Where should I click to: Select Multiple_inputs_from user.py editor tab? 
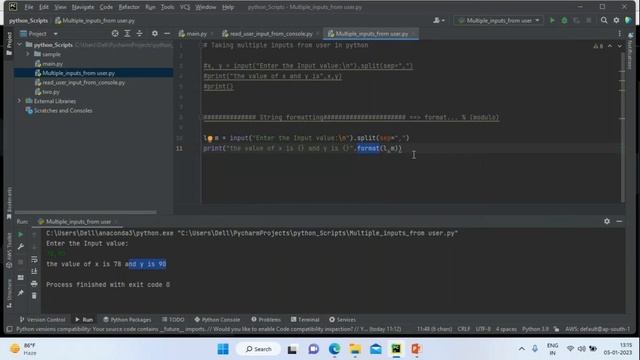pos(371,33)
